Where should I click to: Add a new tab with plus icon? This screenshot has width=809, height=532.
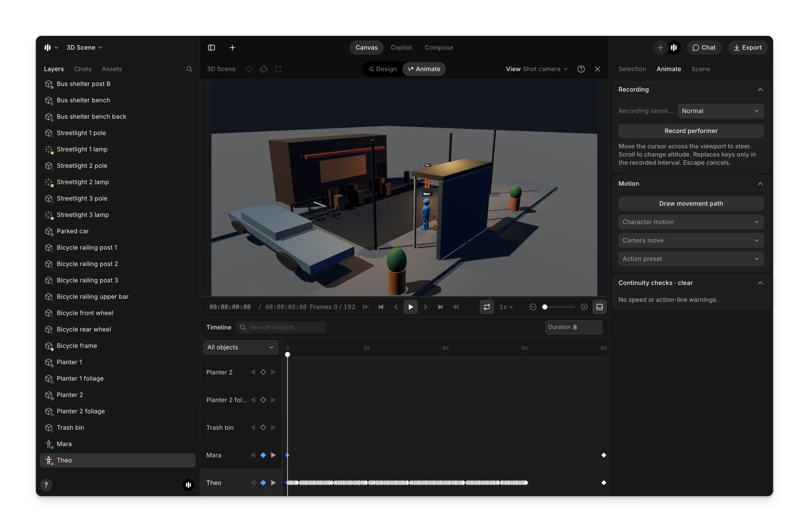(x=232, y=48)
